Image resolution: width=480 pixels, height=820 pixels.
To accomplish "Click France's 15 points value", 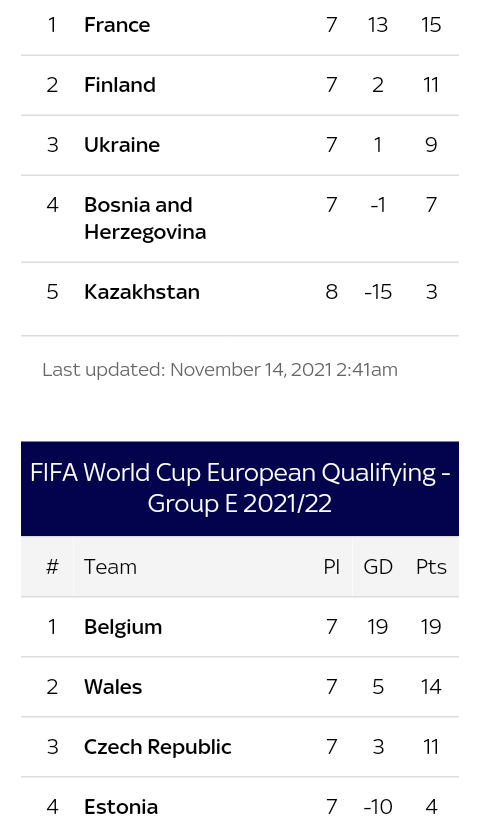I will pyautogui.click(x=431, y=25).
